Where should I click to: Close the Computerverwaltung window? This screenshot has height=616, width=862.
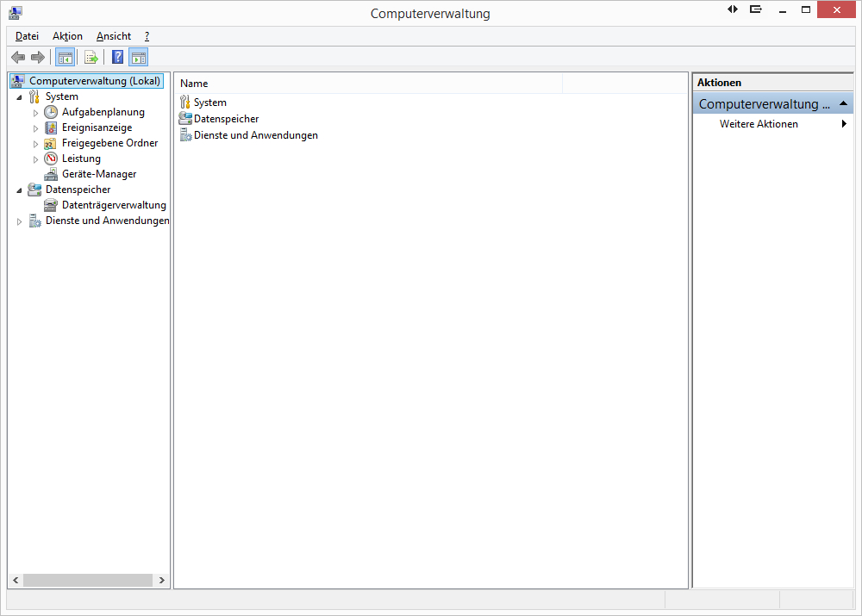(837, 9)
